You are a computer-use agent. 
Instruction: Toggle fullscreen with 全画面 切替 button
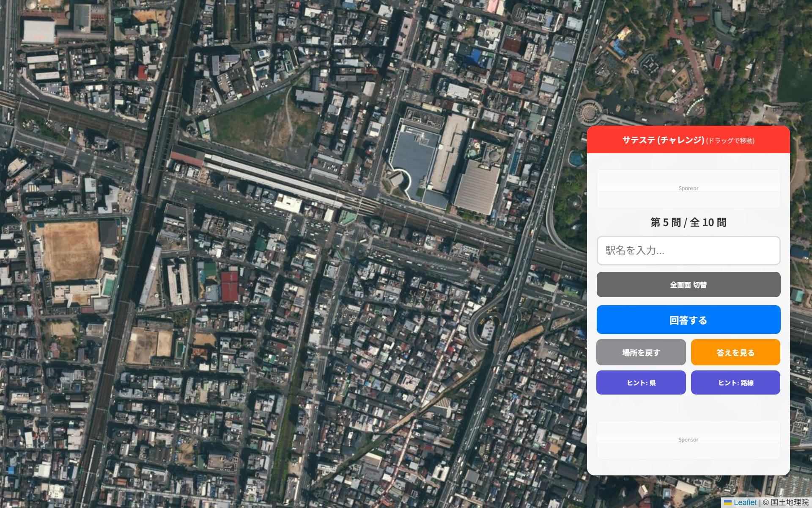click(x=689, y=284)
